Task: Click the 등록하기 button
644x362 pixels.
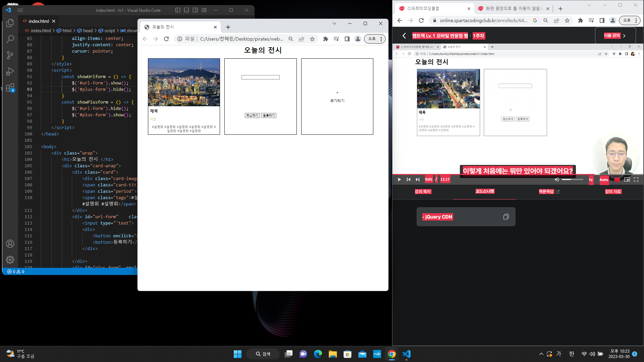Action: (269, 115)
